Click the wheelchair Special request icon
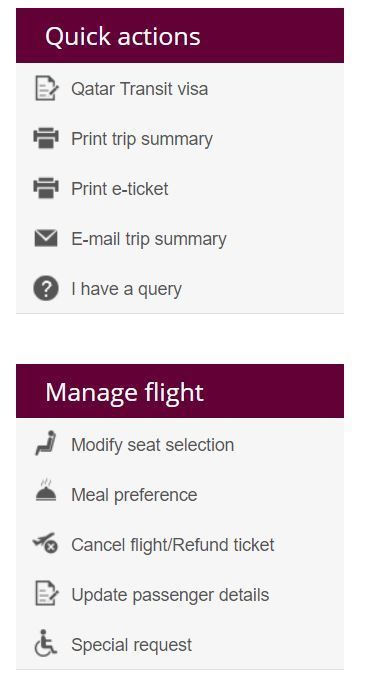The height and width of the screenshot is (684, 369). [x=46, y=643]
